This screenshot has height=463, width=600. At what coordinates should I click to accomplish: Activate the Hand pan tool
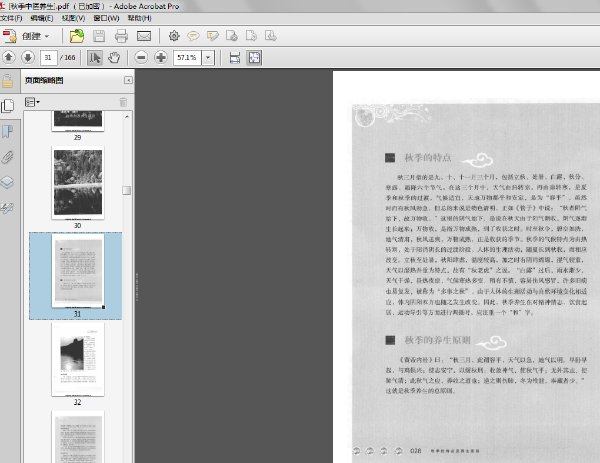click(115, 58)
